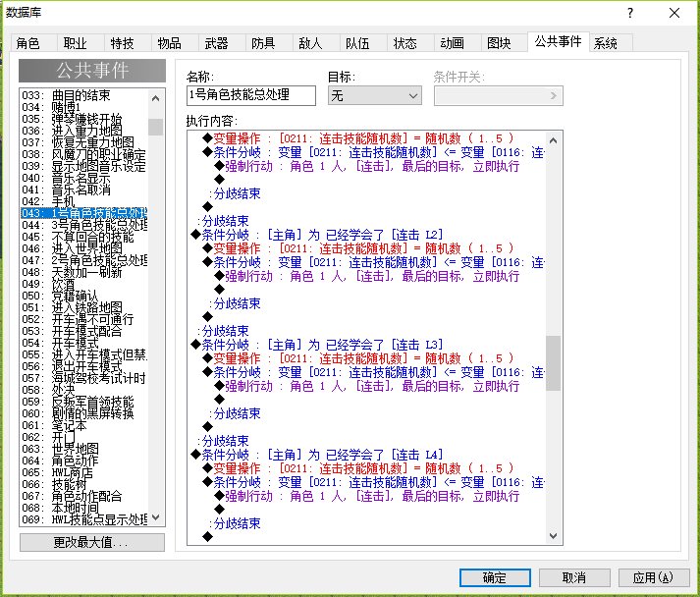The image size is (700, 597).
Task: Open the 动画 tab
Action: point(458,43)
